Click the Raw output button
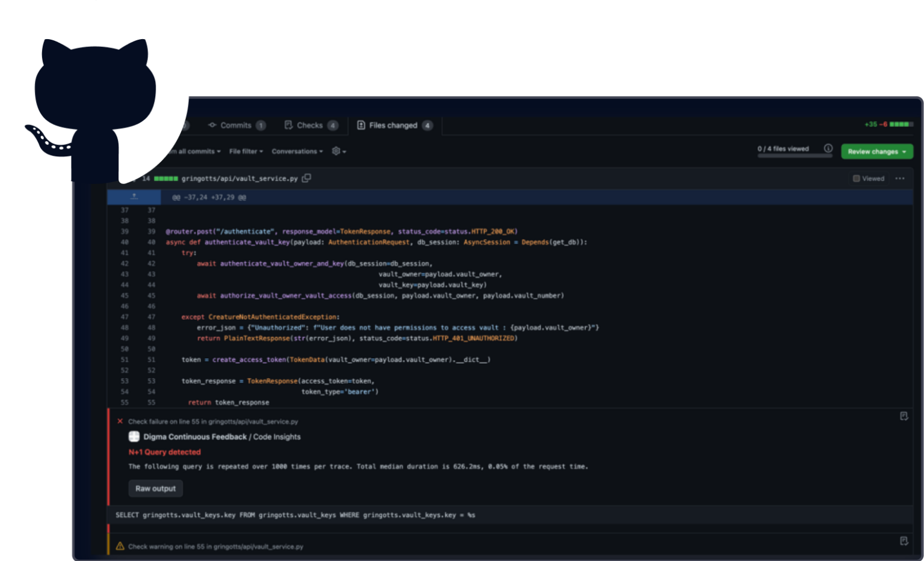 155,488
